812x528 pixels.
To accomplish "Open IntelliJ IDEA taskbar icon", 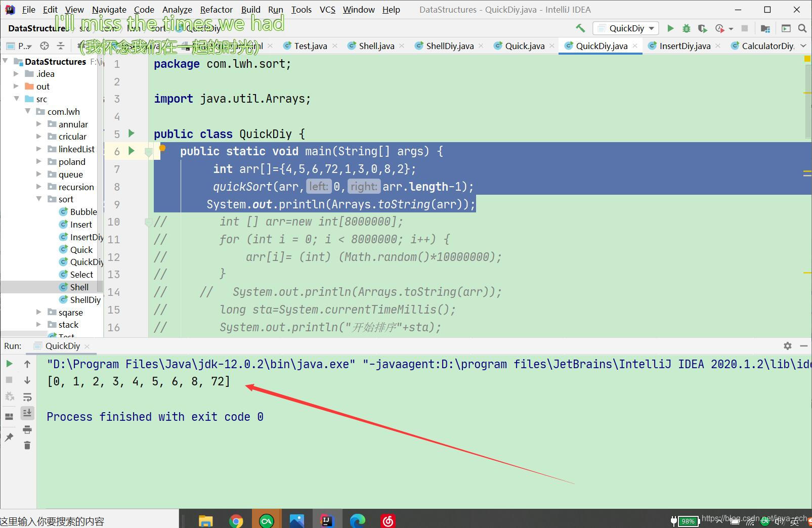I will click(327, 520).
